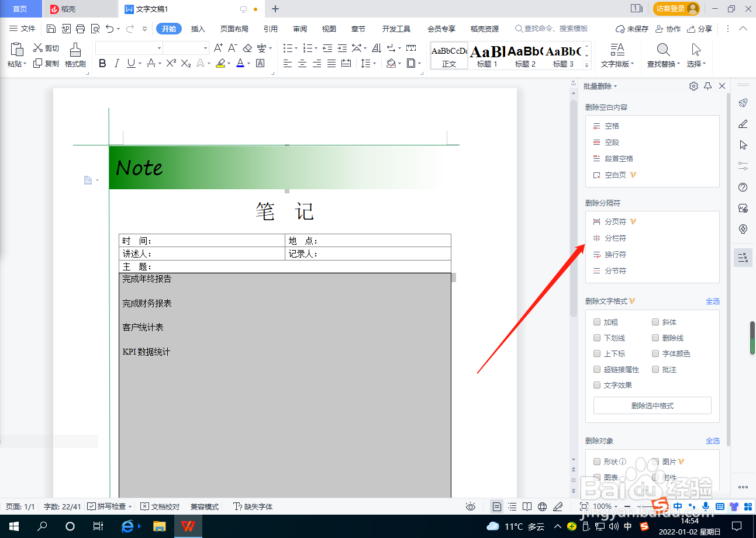Switch to the 稻壳 window tab
756x538 pixels.
(x=80, y=9)
